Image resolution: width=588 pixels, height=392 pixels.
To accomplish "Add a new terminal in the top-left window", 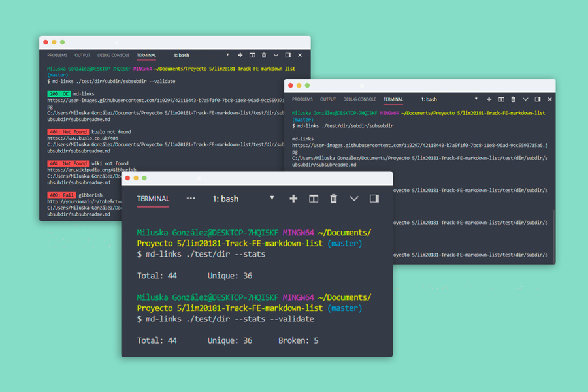I will (240, 56).
